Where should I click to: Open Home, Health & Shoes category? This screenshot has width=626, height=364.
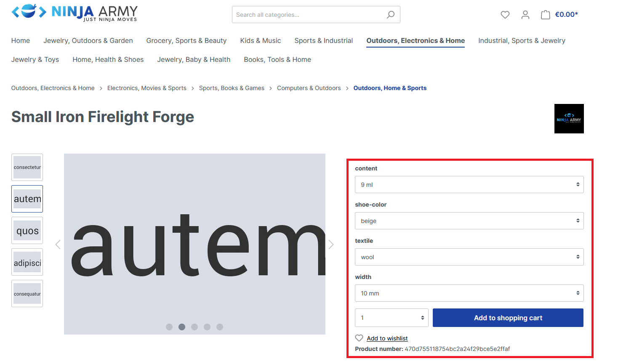108,59
